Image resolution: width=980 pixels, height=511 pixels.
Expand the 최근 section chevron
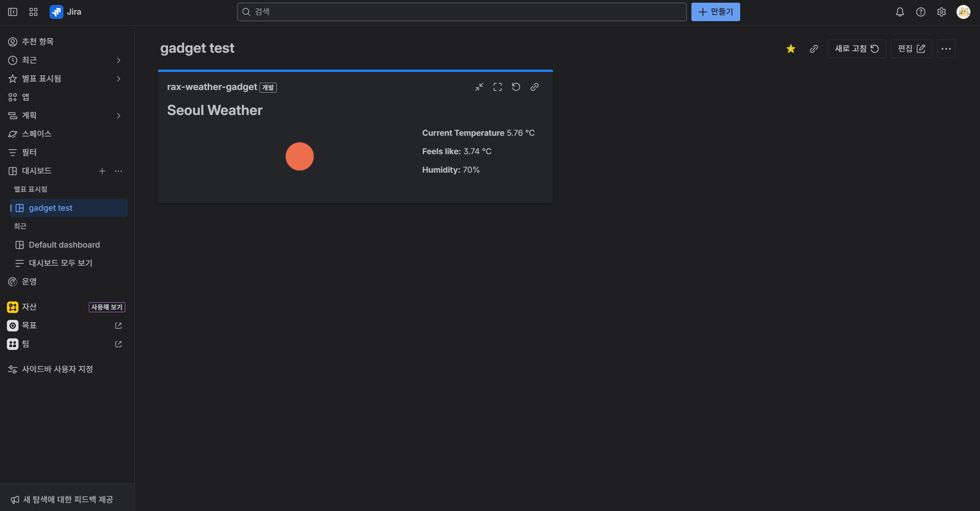[118, 60]
